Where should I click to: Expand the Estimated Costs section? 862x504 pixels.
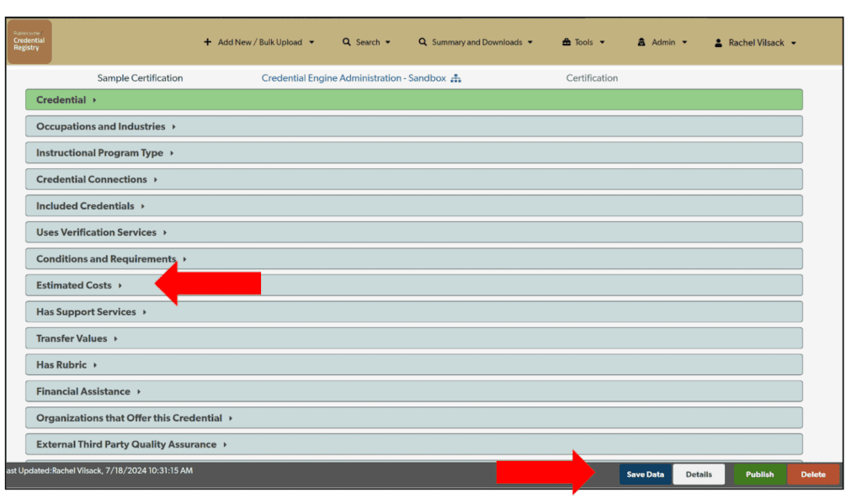[x=76, y=284]
